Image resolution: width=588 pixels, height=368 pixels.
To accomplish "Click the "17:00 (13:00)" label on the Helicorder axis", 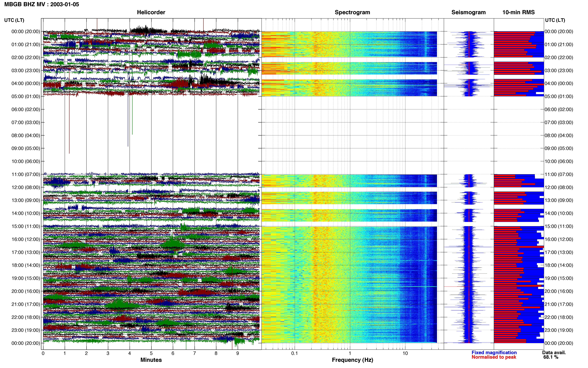I will 26,252.
